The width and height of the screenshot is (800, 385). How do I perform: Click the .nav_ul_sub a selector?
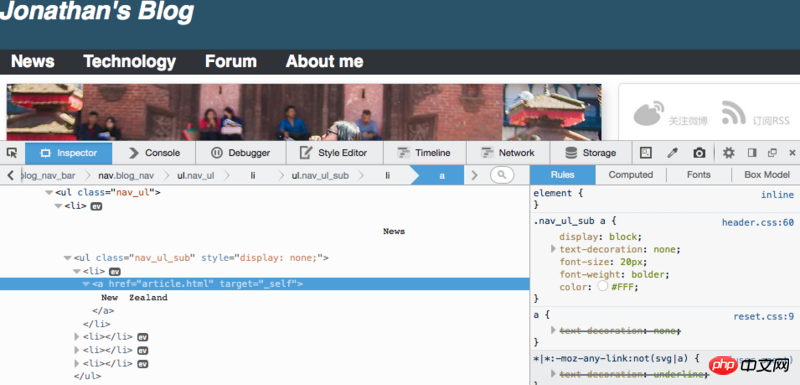point(571,222)
